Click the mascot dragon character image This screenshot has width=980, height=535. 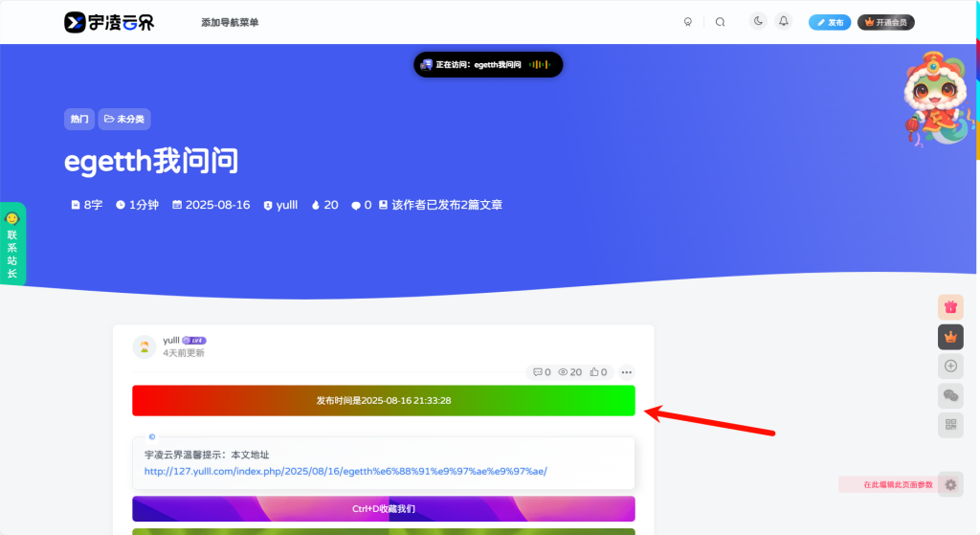coord(939,99)
